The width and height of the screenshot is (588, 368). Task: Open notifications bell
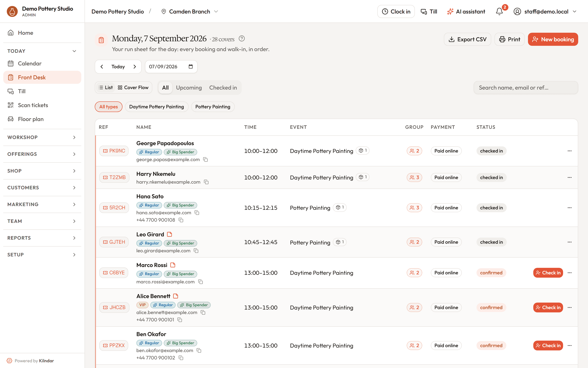[x=499, y=11]
